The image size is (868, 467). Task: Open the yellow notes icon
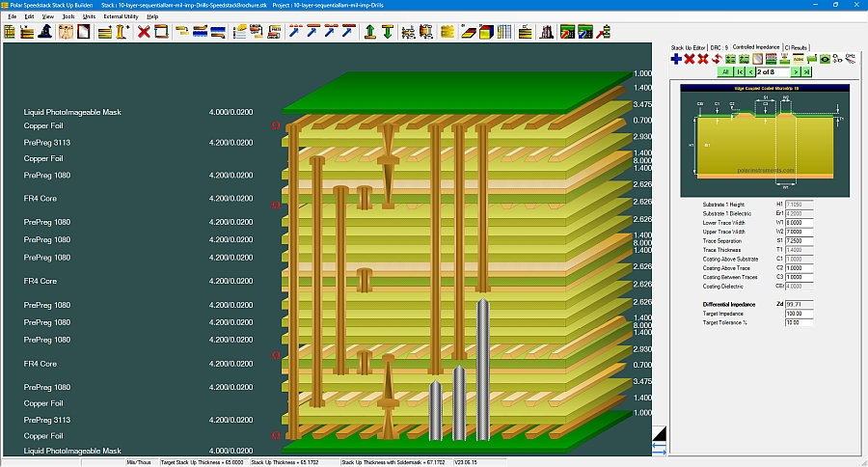point(799,59)
